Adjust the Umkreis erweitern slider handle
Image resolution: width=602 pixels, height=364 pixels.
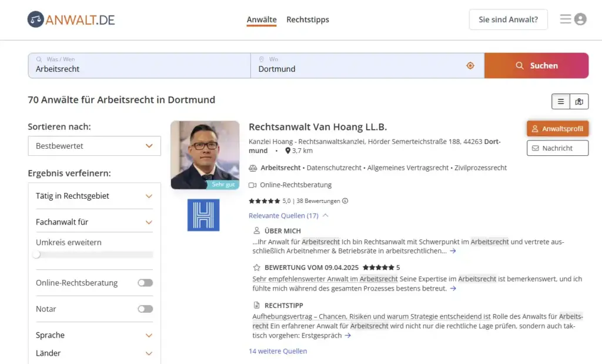click(36, 255)
